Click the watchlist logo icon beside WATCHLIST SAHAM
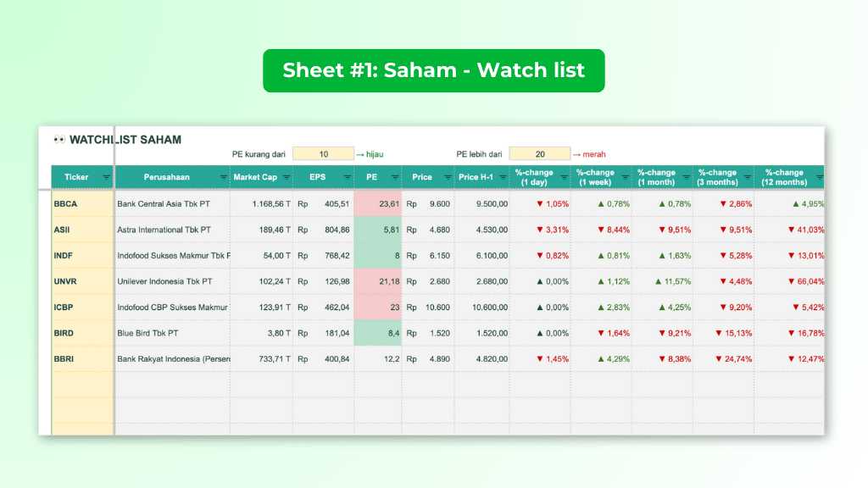 [58, 139]
